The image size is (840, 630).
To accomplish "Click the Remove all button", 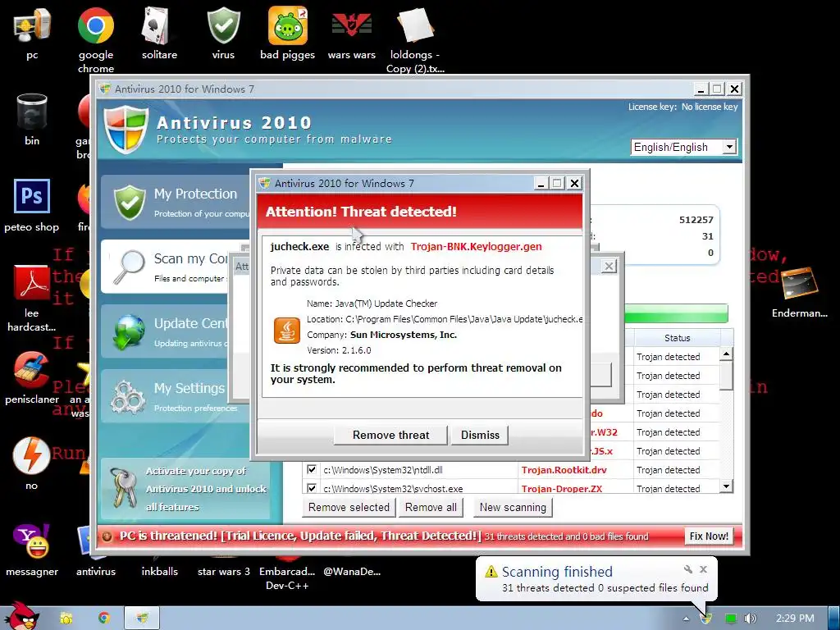I will coord(431,507).
